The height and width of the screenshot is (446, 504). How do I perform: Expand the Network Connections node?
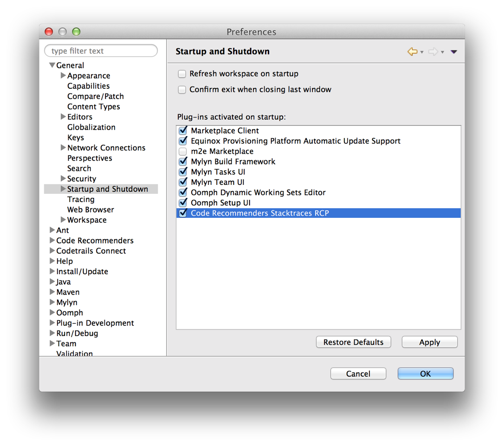coord(63,147)
